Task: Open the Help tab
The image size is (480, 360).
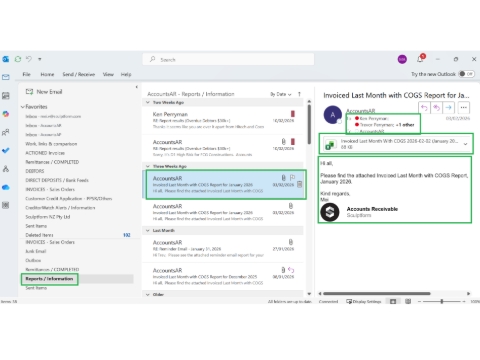Action: tap(126, 74)
